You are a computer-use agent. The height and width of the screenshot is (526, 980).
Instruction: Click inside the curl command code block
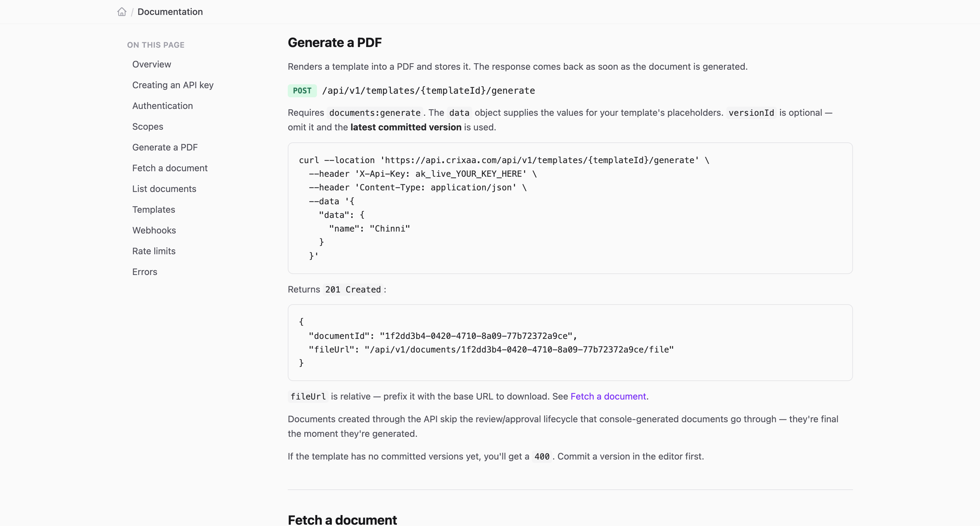pyautogui.click(x=570, y=208)
